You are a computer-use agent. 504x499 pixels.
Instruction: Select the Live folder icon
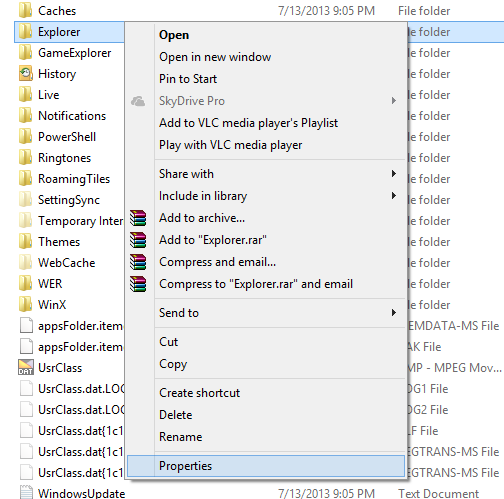coord(26,95)
